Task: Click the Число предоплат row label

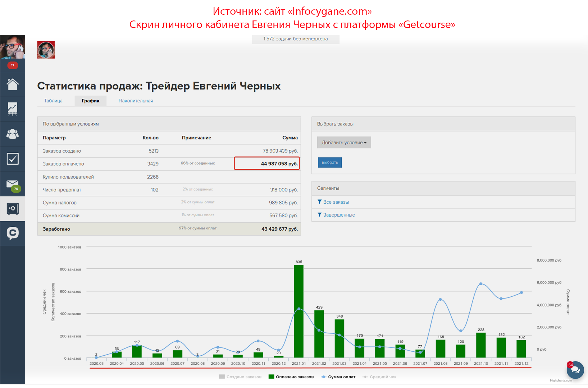Action: (x=62, y=190)
